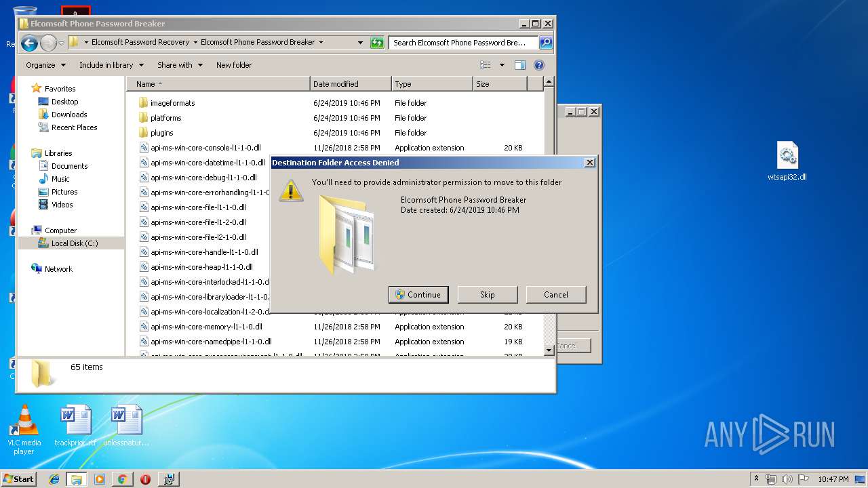
Task: Click the Forward navigation arrow in Explorer
Action: coord(48,43)
